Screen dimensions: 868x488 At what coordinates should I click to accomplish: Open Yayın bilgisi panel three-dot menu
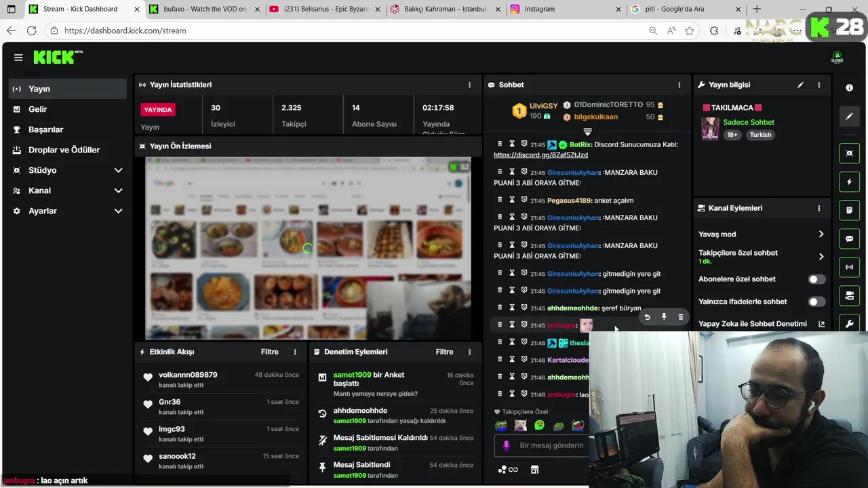coord(818,85)
